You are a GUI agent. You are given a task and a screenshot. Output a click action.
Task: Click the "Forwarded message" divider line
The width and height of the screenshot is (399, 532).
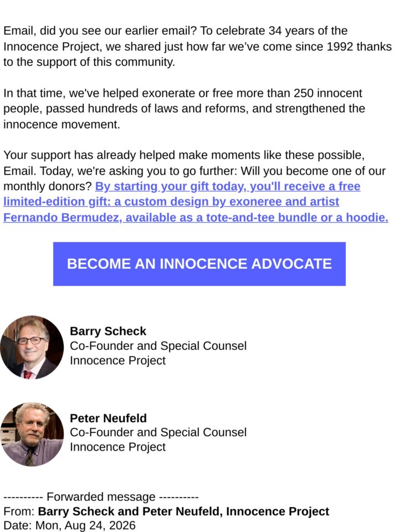(x=101, y=497)
